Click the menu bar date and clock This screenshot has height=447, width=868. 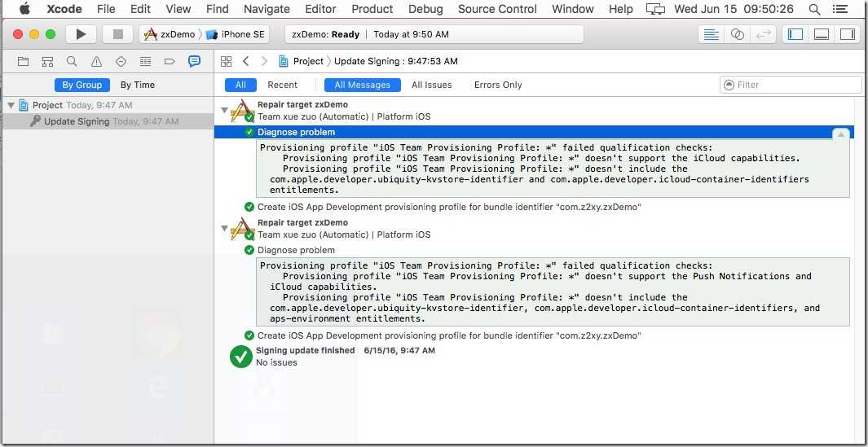click(734, 9)
